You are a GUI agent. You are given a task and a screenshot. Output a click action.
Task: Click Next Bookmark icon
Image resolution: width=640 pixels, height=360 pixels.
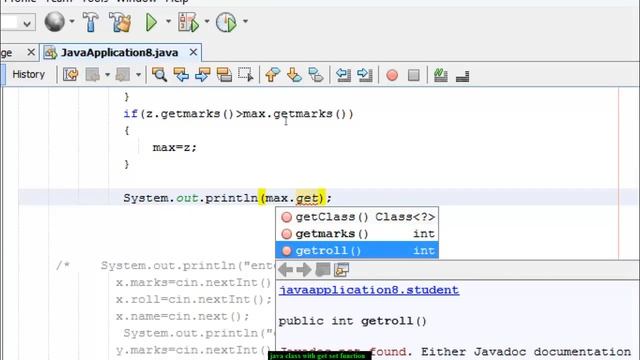[x=294, y=75]
